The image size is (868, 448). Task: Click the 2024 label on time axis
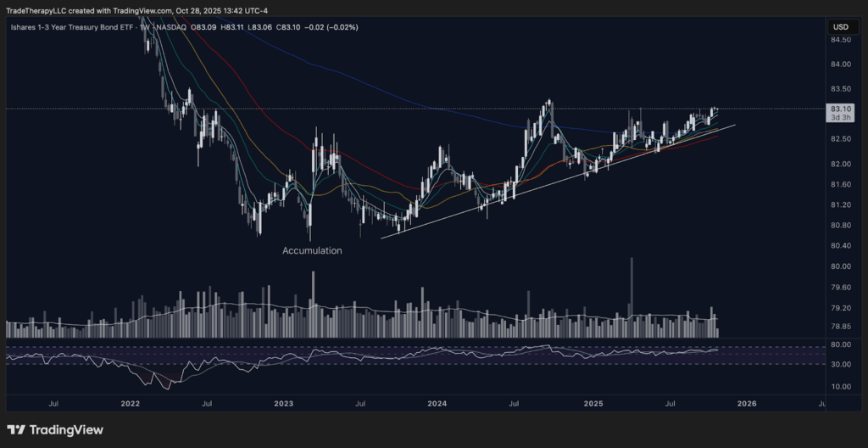click(437, 405)
